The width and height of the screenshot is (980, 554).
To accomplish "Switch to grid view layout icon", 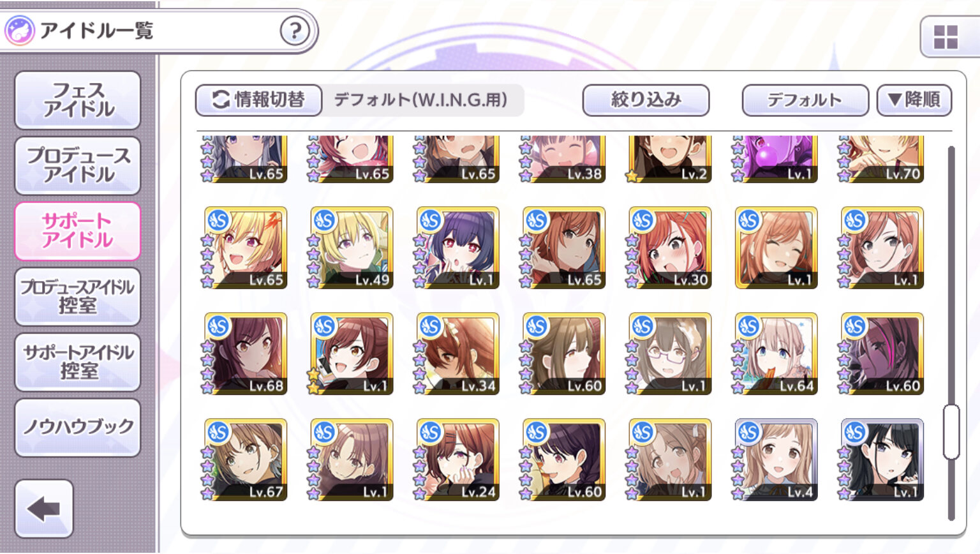I will 946,37.
